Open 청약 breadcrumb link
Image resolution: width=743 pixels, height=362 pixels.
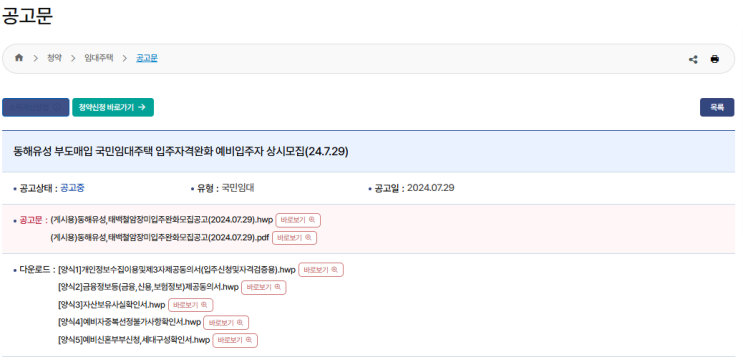click(54, 58)
